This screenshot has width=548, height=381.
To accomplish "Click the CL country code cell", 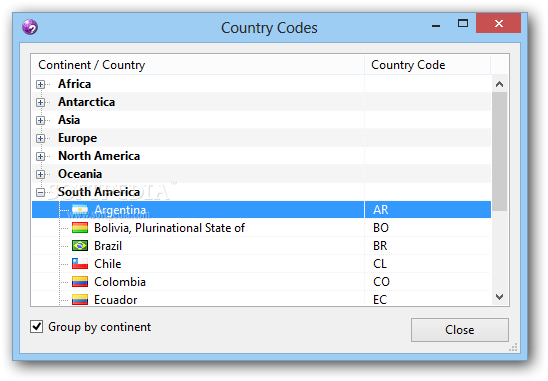I will coord(428,264).
